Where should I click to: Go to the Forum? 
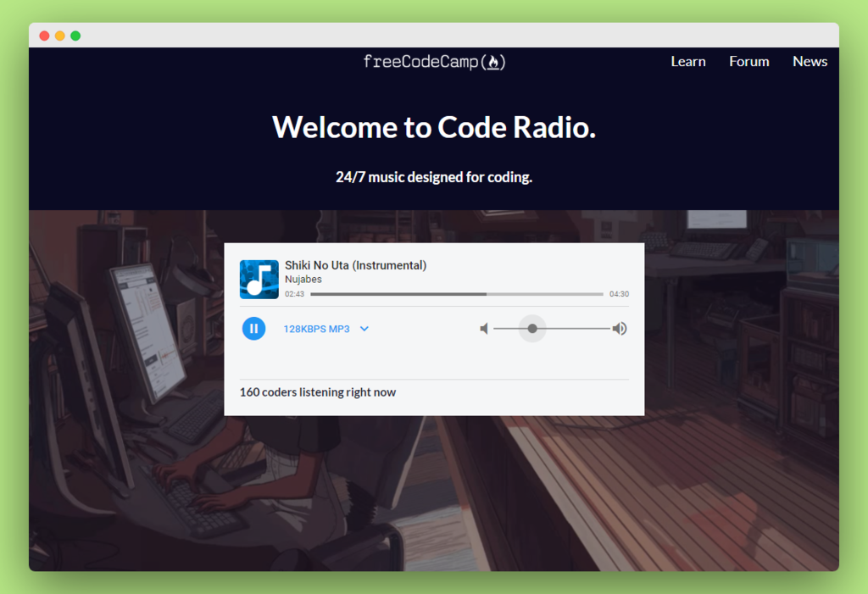748,61
